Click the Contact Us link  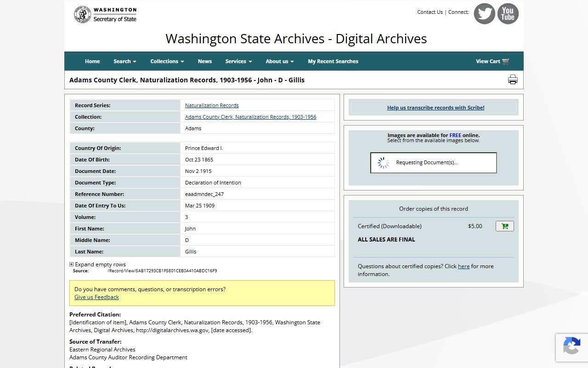(x=430, y=12)
